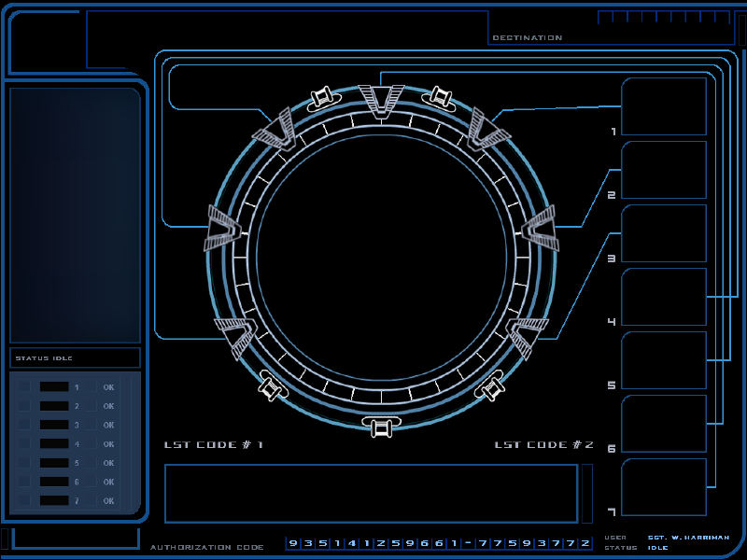
Task: Click the LST CODE # 1 label
Action: 214,445
